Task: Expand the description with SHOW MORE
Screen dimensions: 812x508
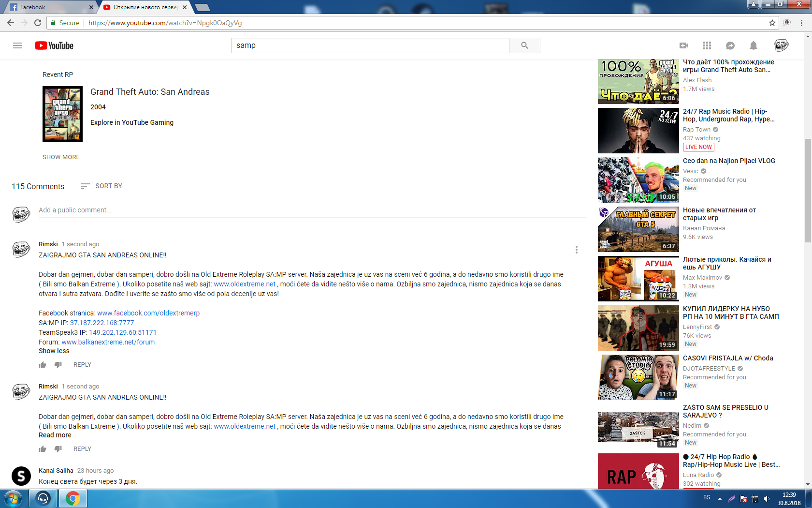Action: tap(61, 157)
